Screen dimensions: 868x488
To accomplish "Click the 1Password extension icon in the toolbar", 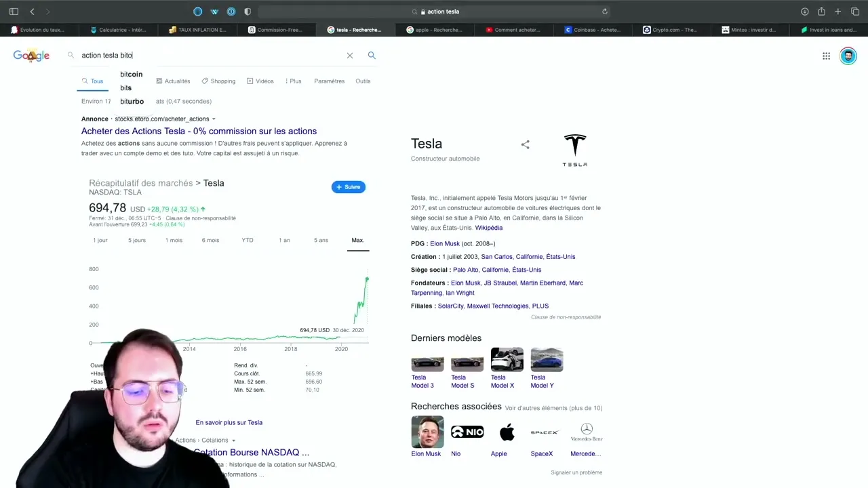I will click(x=231, y=11).
